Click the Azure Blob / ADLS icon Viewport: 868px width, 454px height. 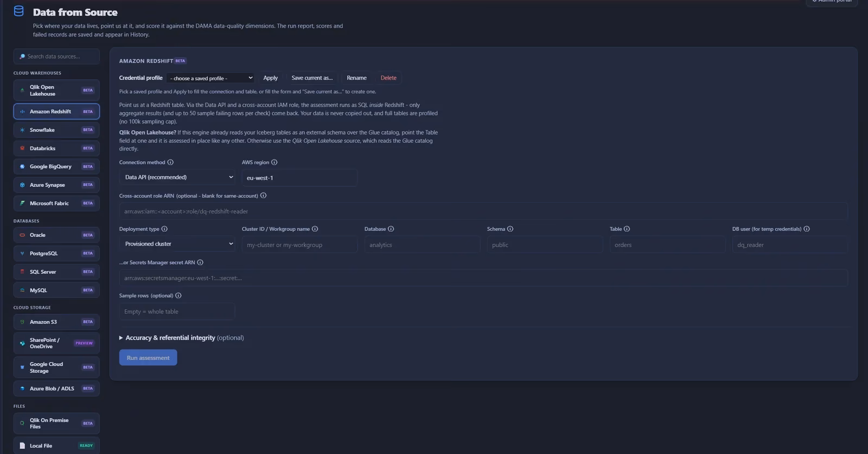22,388
